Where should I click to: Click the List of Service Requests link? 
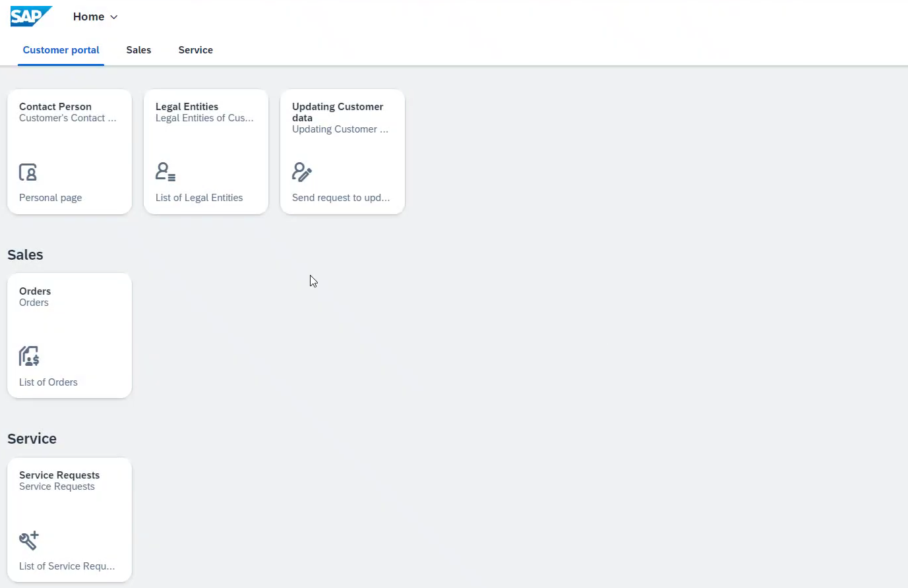coord(67,566)
